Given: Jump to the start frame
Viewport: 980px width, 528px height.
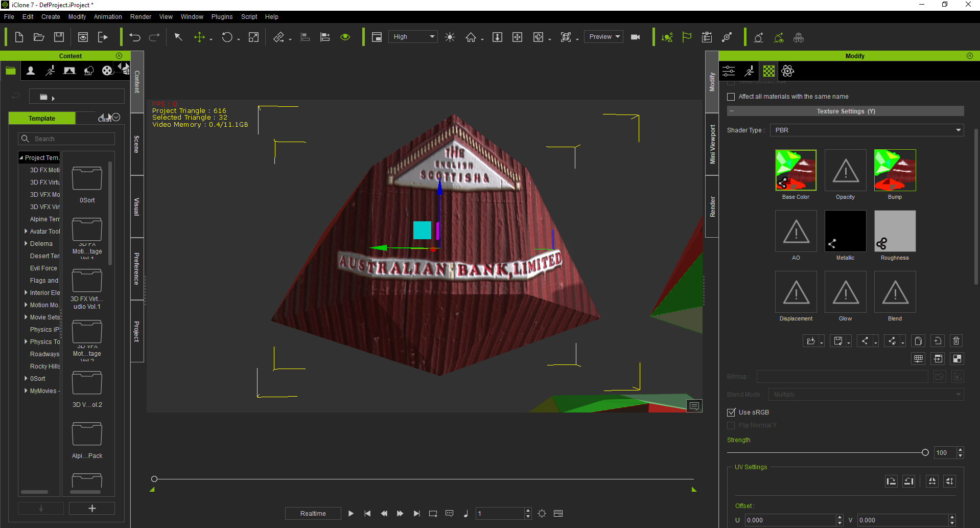Looking at the screenshot, I should (367, 514).
